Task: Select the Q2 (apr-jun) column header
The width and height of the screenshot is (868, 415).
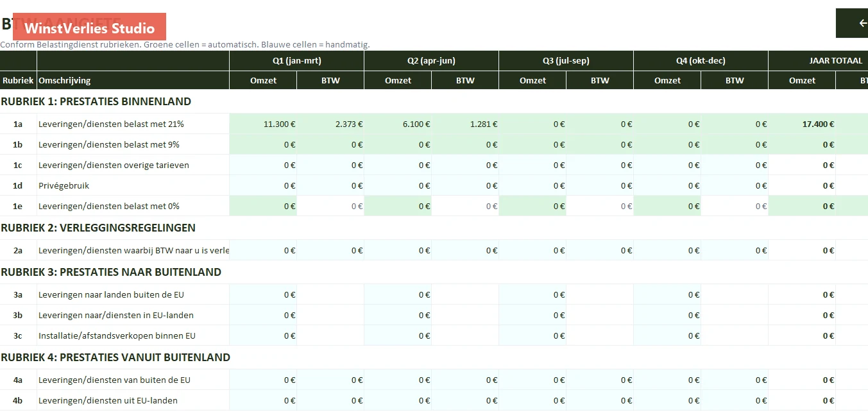Action: pos(431,60)
